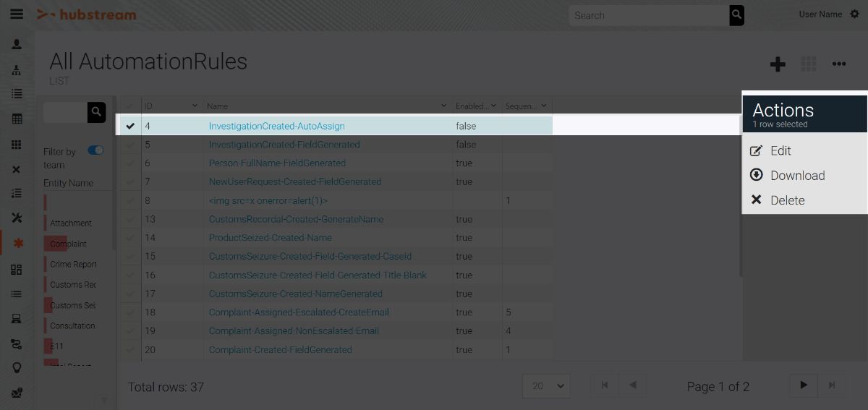This screenshot has height=410, width=868.
Task: Expand the Name column header dropdown
Action: (x=444, y=106)
